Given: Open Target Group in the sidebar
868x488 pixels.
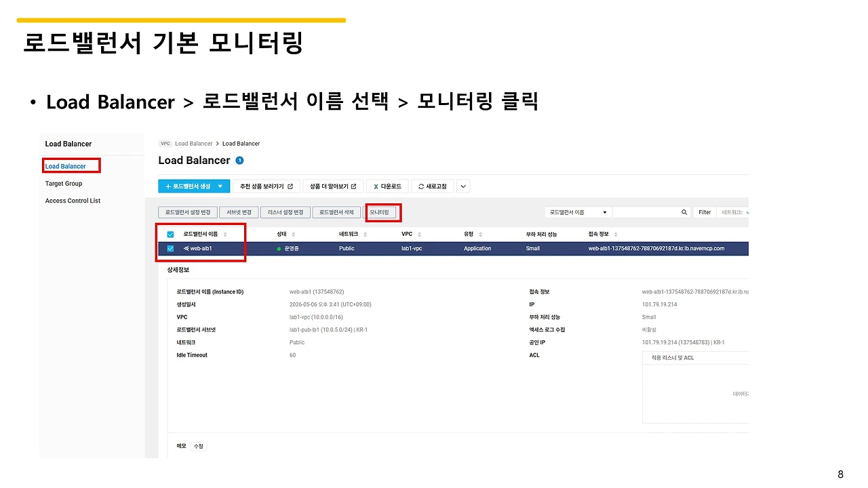Looking at the screenshot, I should [x=64, y=184].
